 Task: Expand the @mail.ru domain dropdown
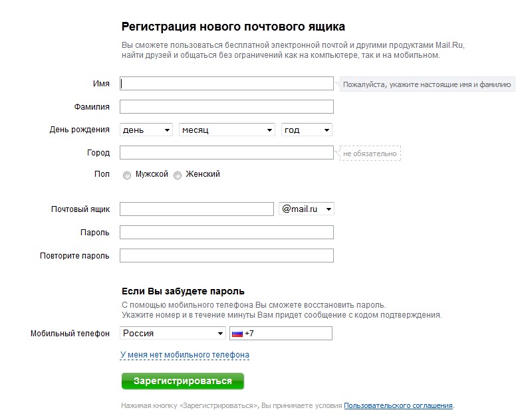tap(307, 209)
